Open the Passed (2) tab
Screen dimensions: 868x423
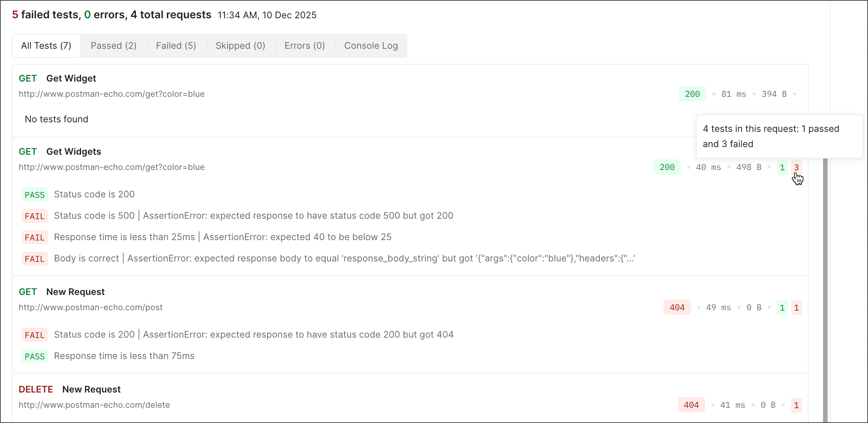113,46
